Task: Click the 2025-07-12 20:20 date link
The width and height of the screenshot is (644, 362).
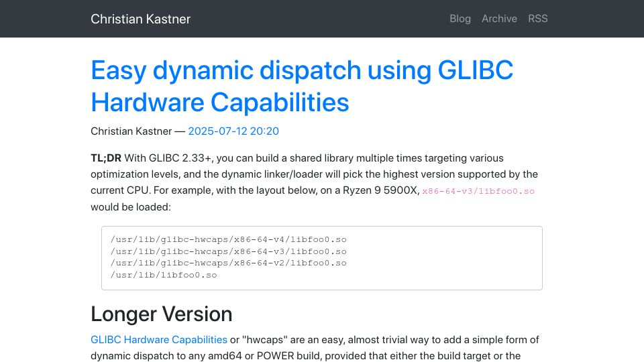Action: tap(233, 131)
